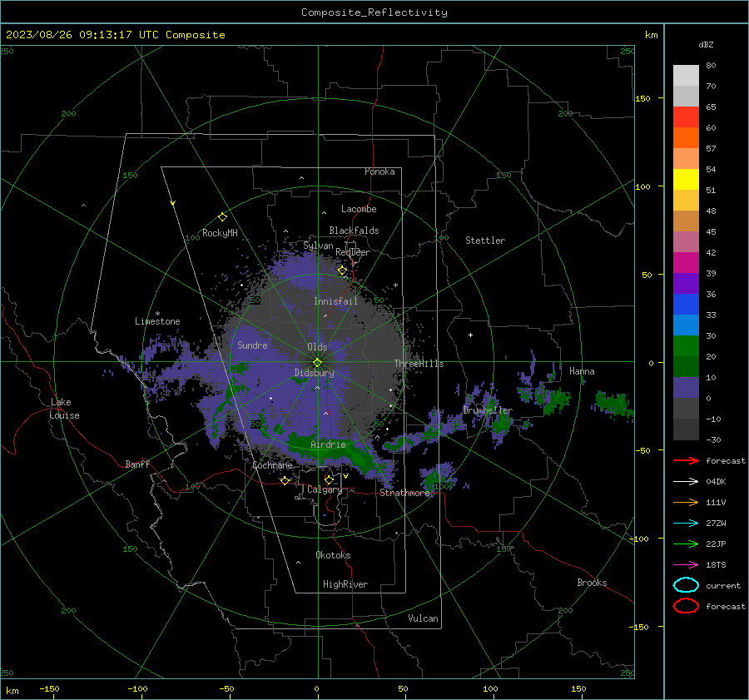The height and width of the screenshot is (700, 749).
Task: Click the -100 tick label on bottom axis
Action: coord(137,688)
